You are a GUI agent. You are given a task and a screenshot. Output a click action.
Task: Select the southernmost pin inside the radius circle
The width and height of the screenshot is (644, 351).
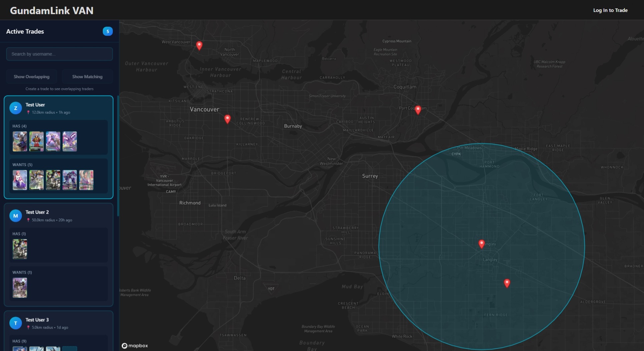[x=507, y=283]
